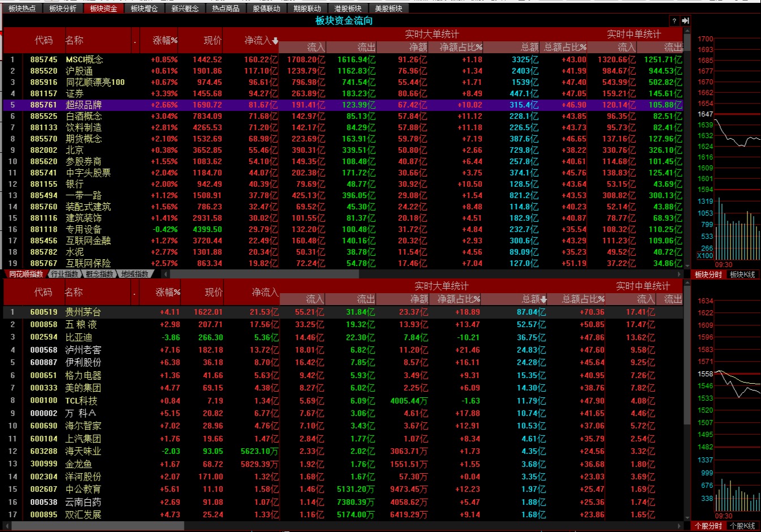761x532 pixels.
Task: Select 概念指数 sub-tab
Action: pyautogui.click(x=100, y=274)
